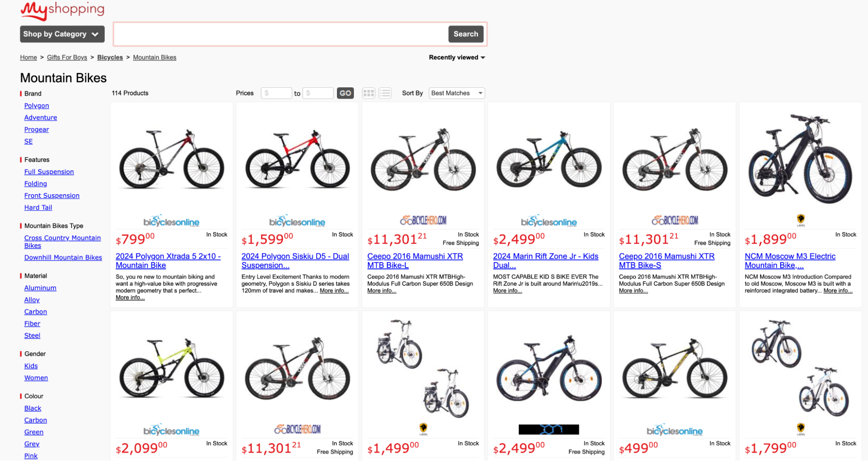Click More info under Marin Rift Zone Jr
868x461 pixels.
tap(508, 291)
